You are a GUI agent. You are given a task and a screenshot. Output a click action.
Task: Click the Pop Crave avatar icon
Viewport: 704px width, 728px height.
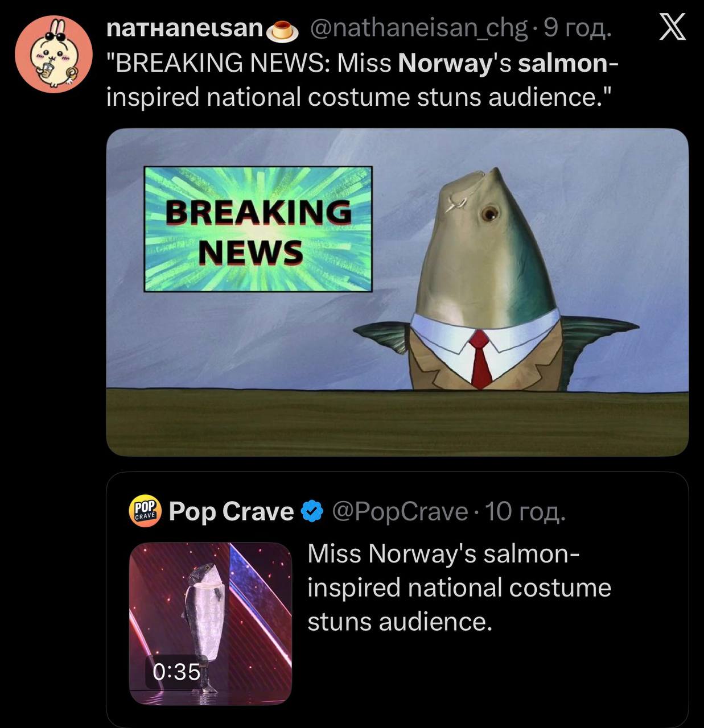(145, 511)
